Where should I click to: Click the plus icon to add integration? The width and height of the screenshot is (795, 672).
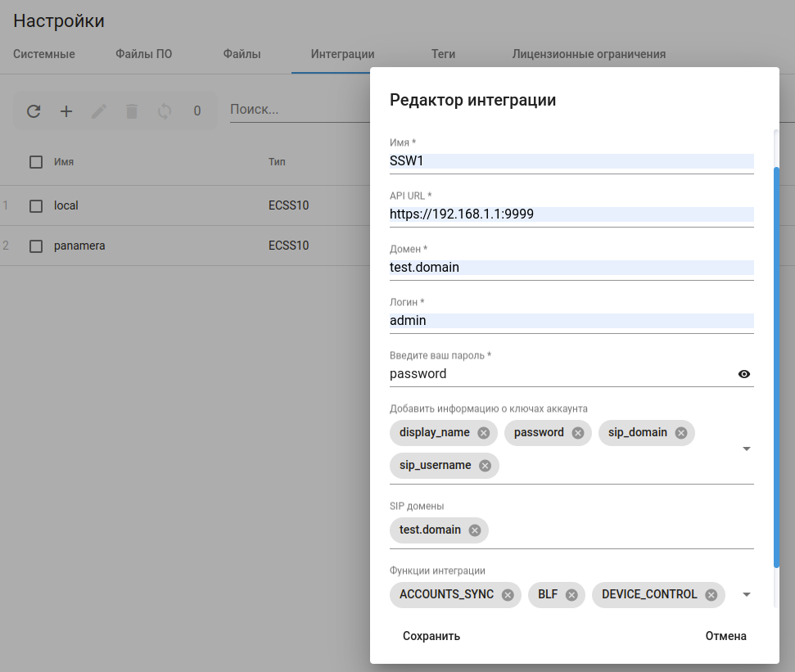[x=66, y=111]
